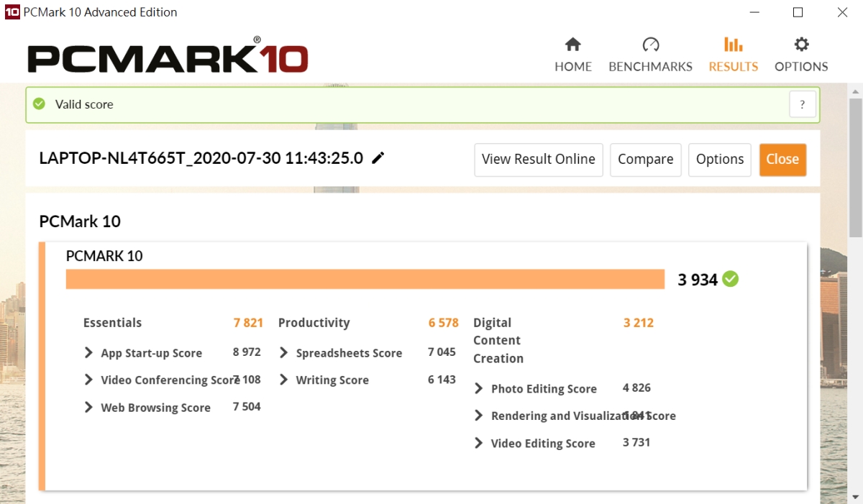Click the Essentials heading
This screenshot has height=504, width=863.
click(x=113, y=323)
